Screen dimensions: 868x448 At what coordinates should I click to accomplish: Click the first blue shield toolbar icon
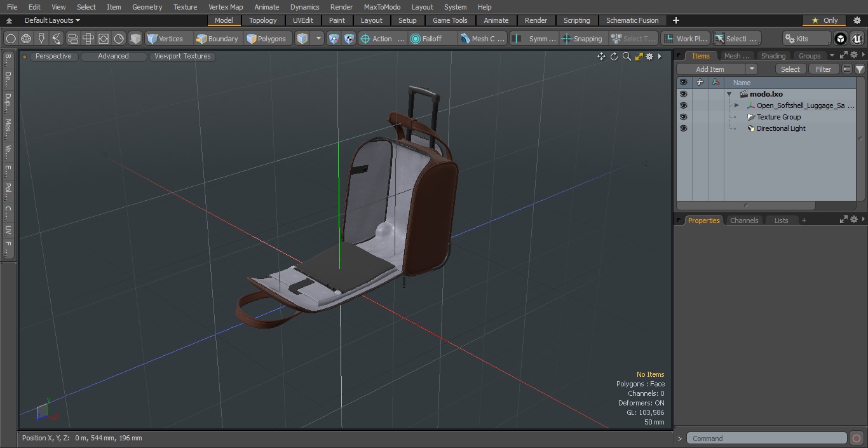[334, 39]
